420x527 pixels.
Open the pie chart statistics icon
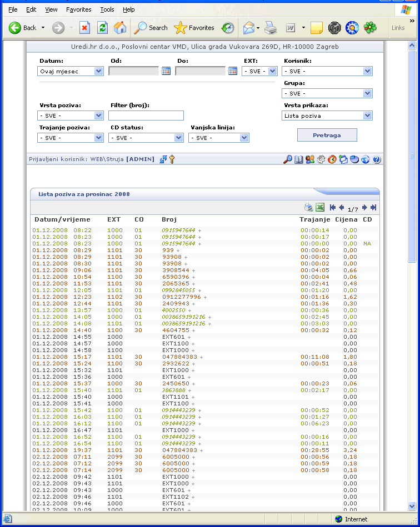pos(354,159)
